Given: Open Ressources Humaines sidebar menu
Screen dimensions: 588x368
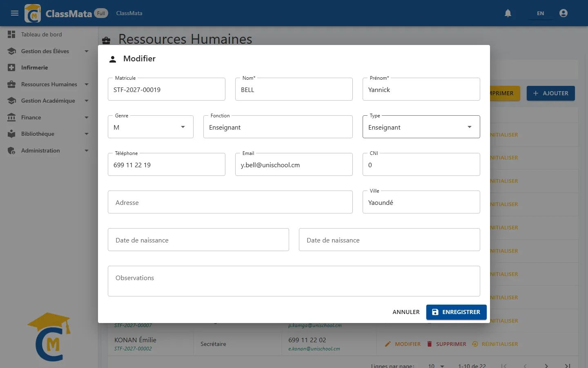Looking at the screenshot, I should click(x=49, y=84).
